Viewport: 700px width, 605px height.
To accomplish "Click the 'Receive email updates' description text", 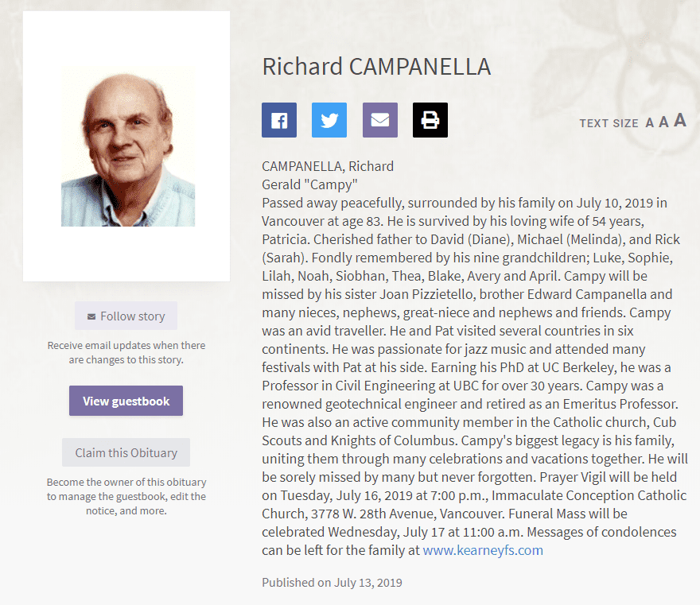I will click(126, 352).
